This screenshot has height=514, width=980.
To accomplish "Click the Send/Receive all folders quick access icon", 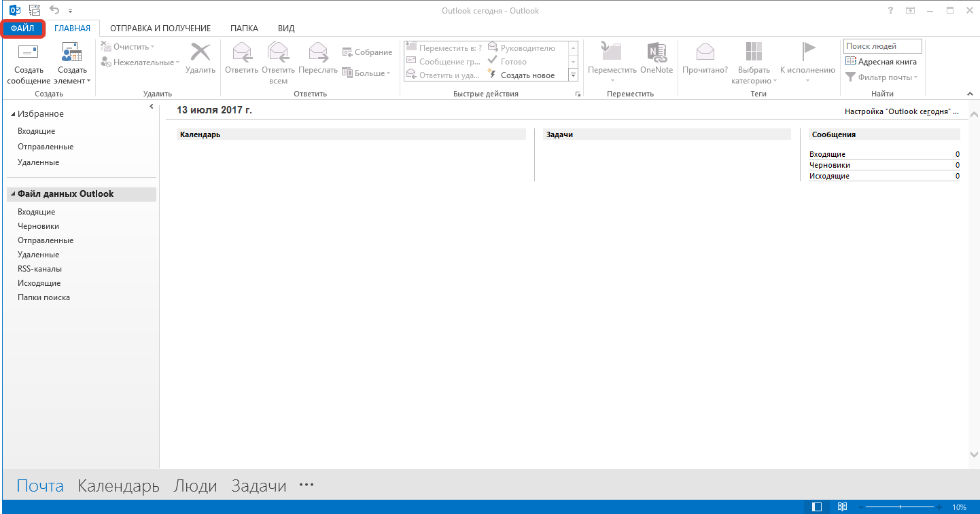I will click(x=35, y=10).
